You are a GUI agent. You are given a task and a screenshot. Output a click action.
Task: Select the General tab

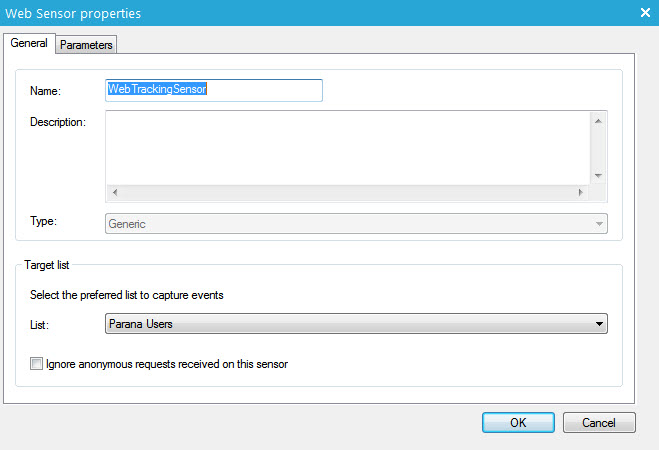pyautogui.click(x=29, y=43)
